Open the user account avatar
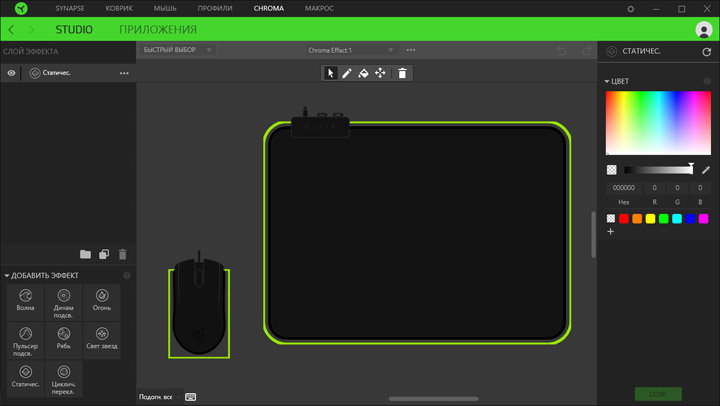The height and width of the screenshot is (406, 720). coord(704,29)
